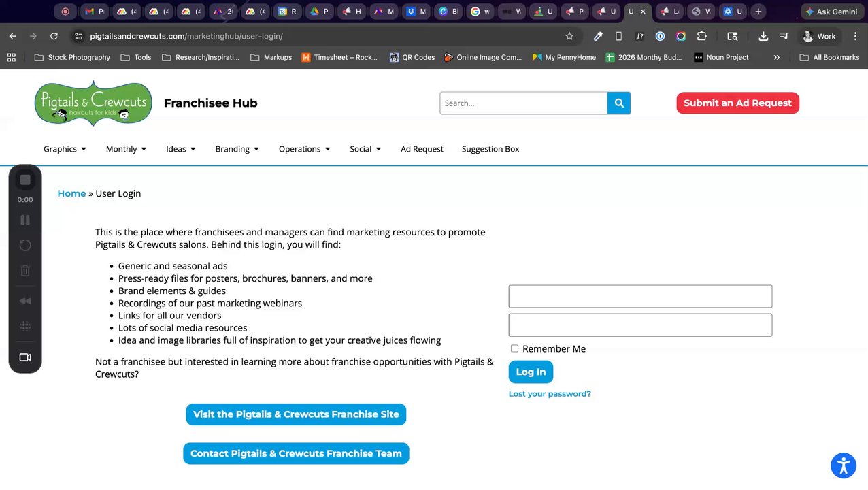
Task: Click the Lost your password link
Action: point(550,394)
